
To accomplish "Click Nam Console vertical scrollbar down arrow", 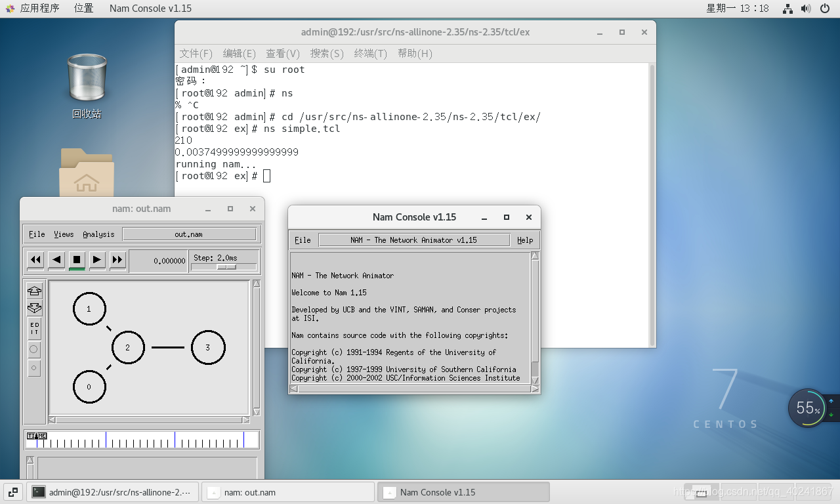I will point(535,382).
